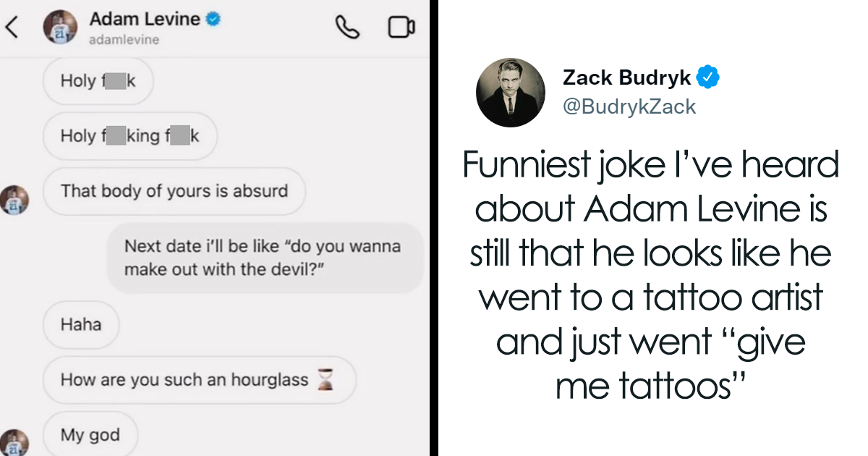Select the "My god" message bubble

90,434
